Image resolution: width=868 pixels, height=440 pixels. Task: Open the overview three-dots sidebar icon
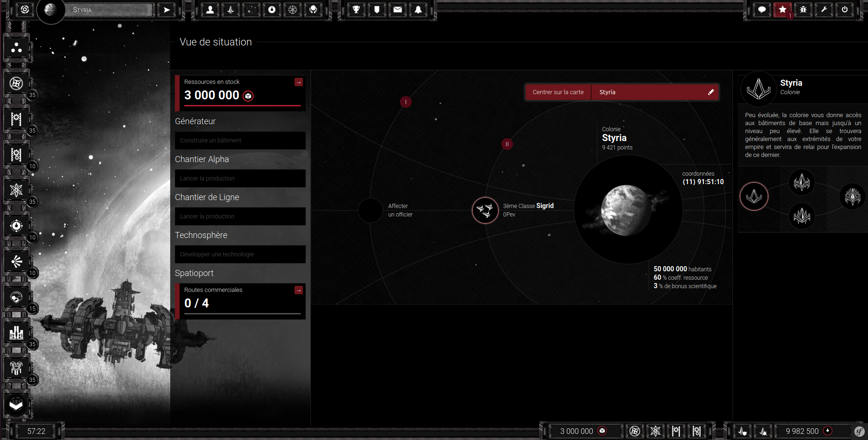(x=16, y=48)
